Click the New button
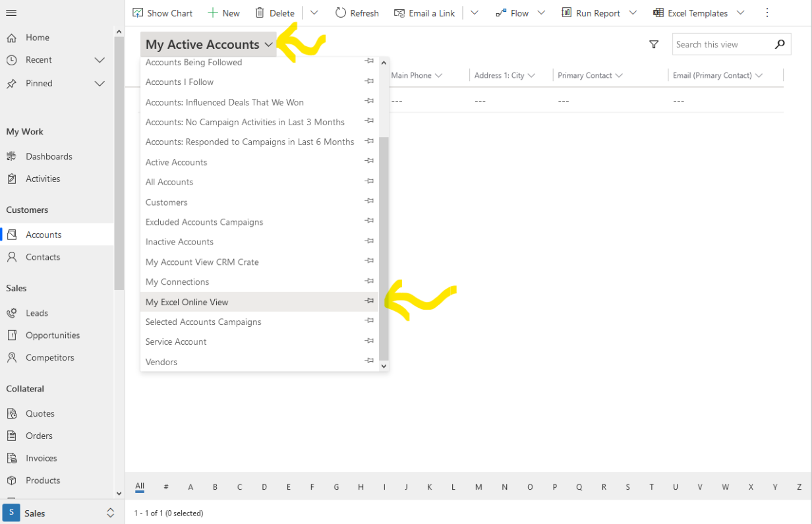Screen dimensions: 812x524 click(x=224, y=13)
